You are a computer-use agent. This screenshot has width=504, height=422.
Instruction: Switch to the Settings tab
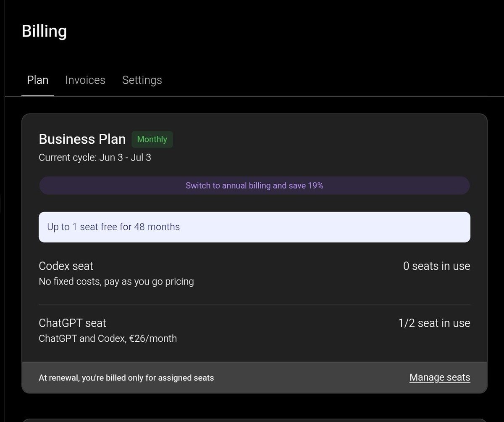coord(142,80)
